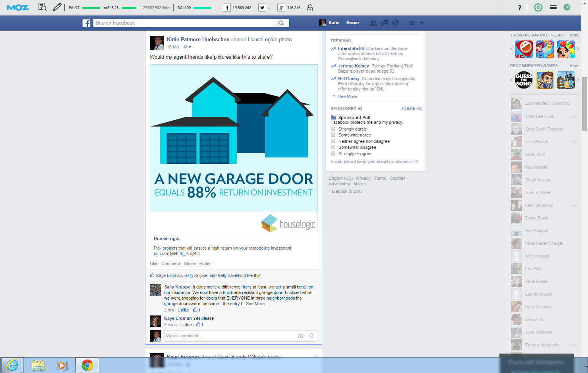This screenshot has width=588, height=373.
Task: Open Guess The Song game icon
Action: pyautogui.click(x=524, y=80)
